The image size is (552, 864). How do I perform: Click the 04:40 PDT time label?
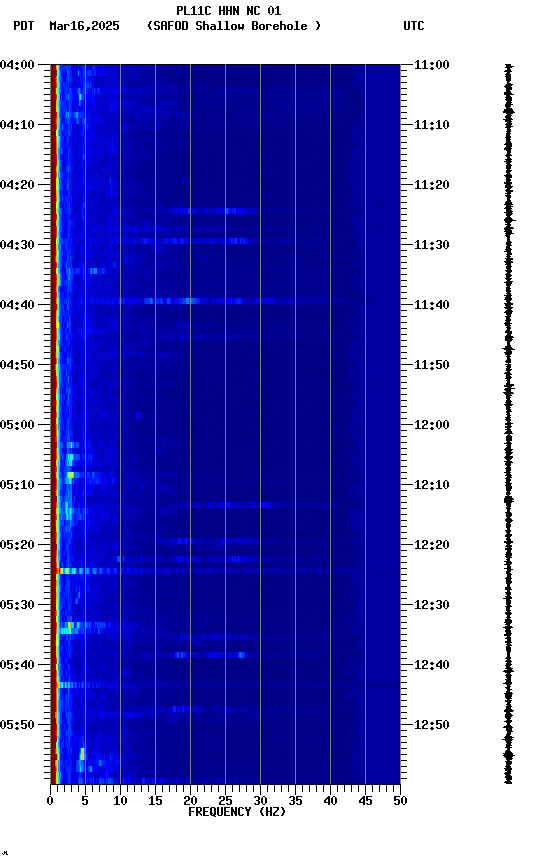point(17,305)
